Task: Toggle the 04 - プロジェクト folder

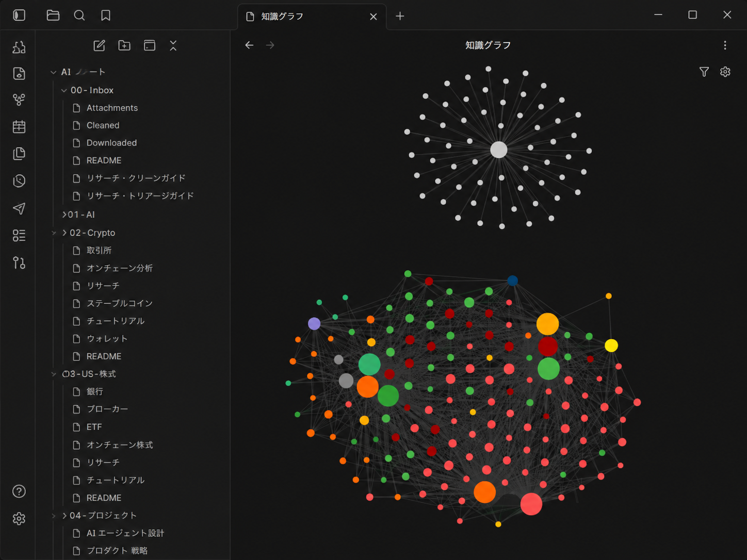Action: click(99, 516)
